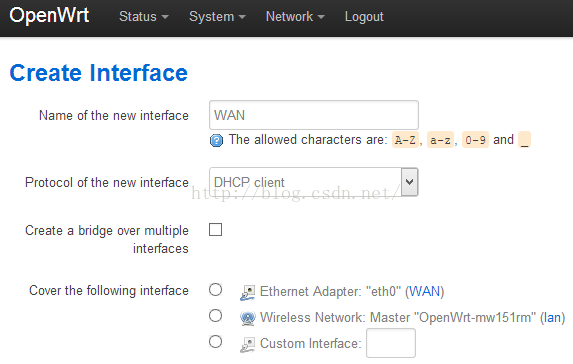
Task: Click the Ethernet Adapter eth0 icon
Action: point(248,293)
